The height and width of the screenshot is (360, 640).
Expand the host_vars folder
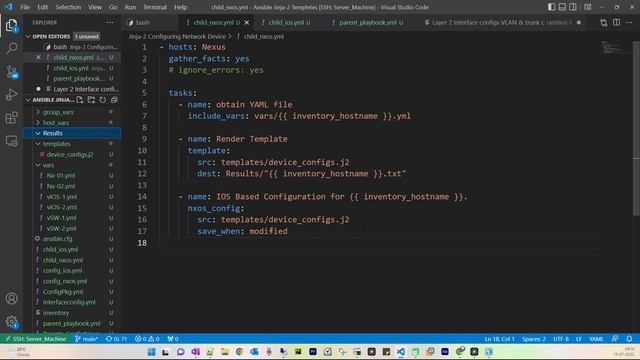pos(56,122)
